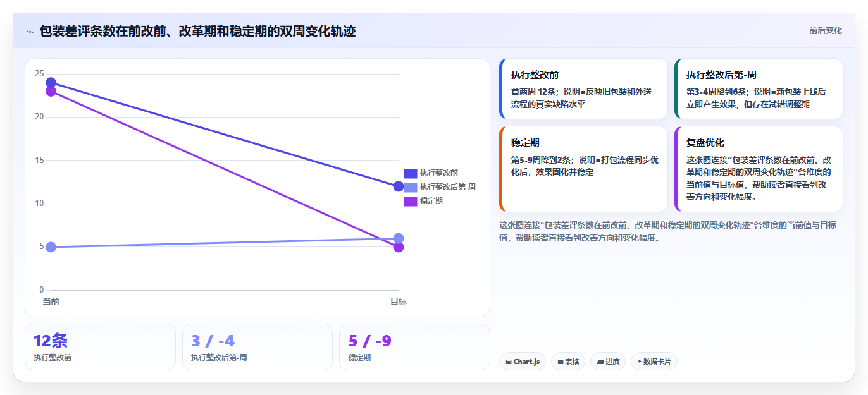Click the y-axis tick label 10
868x395 pixels.
pyautogui.click(x=39, y=204)
